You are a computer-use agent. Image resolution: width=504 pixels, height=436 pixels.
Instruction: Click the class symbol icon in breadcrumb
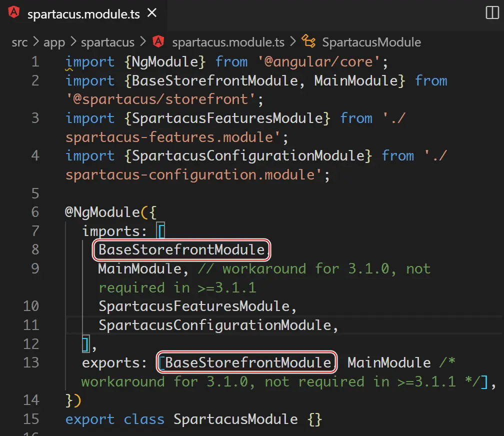coord(308,41)
